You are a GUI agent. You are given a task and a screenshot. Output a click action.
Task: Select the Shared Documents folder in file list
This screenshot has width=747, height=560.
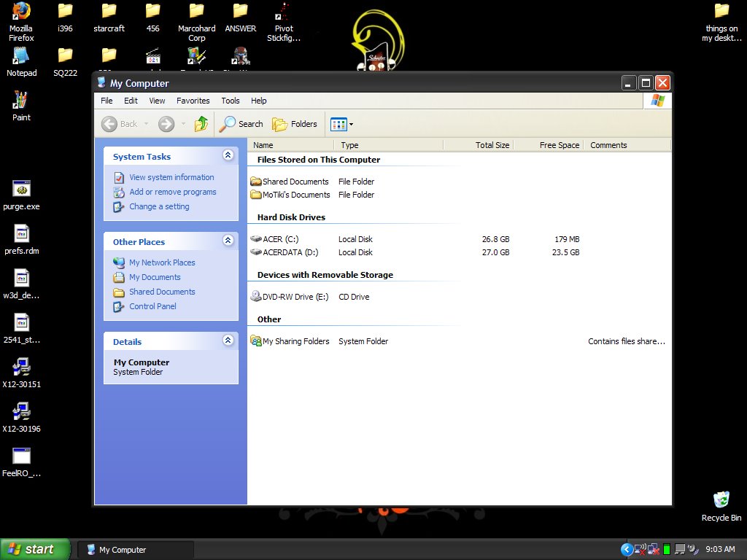290,182
